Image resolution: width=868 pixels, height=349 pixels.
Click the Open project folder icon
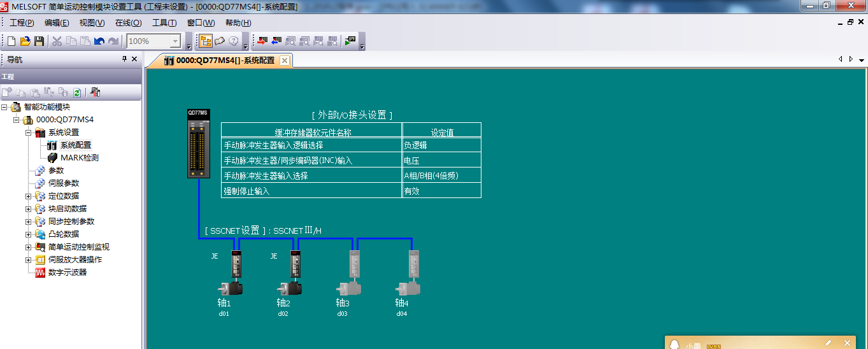(25, 41)
